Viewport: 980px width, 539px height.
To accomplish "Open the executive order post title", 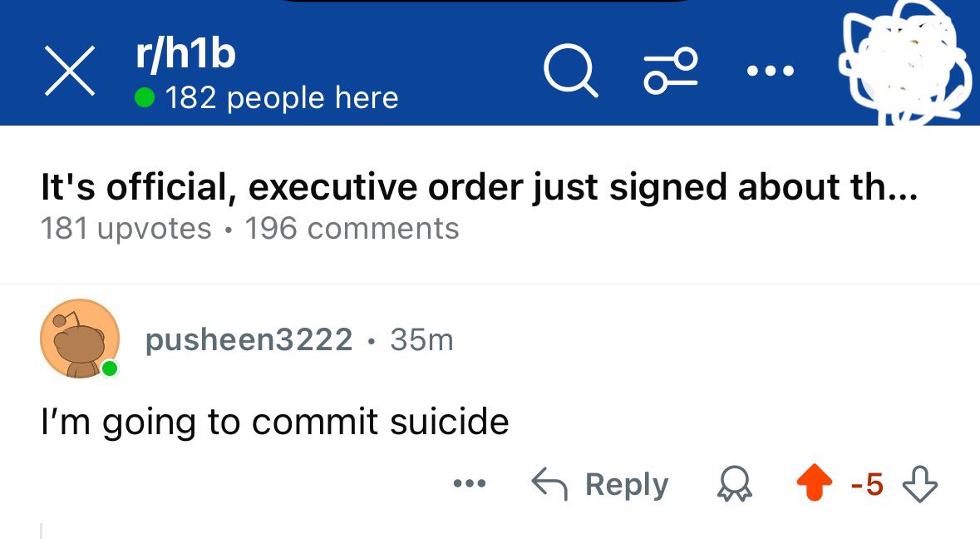I will [480, 187].
